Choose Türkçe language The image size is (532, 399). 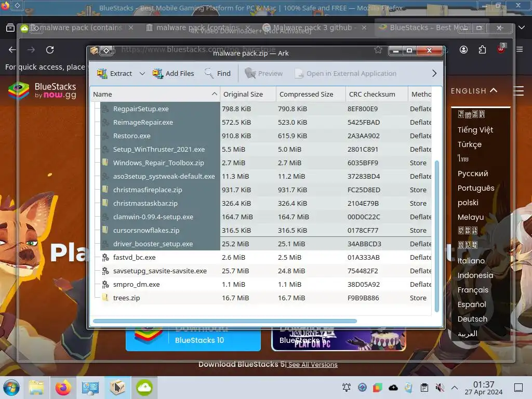469,144
